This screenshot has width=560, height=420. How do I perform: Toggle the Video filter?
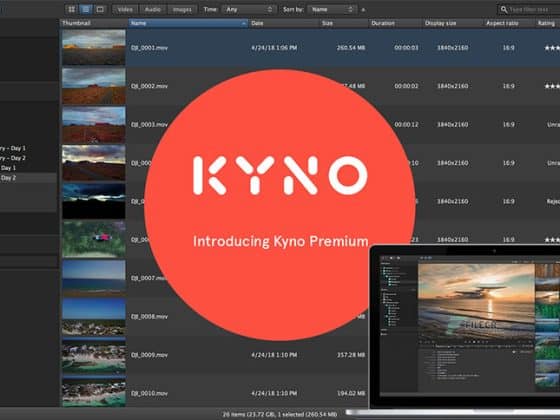125,10
